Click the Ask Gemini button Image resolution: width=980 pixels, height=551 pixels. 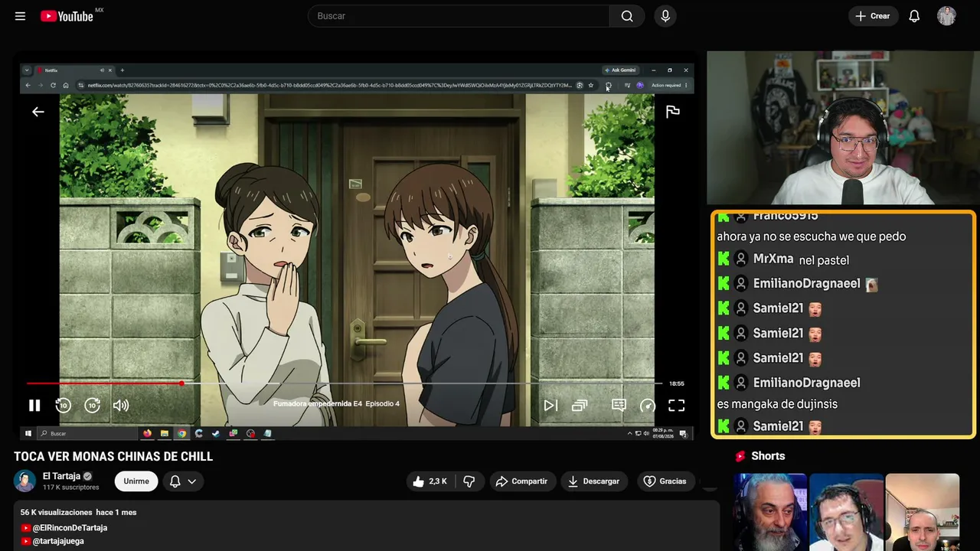(x=620, y=70)
